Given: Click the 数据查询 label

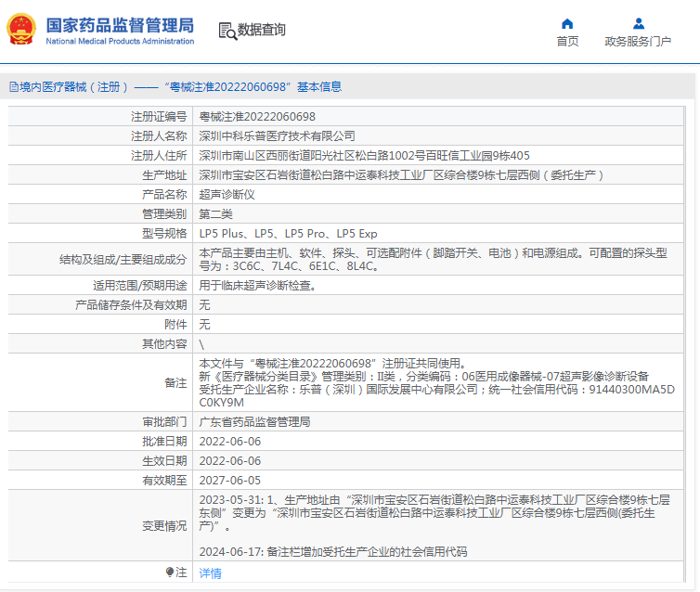Looking at the screenshot, I should point(261,30).
